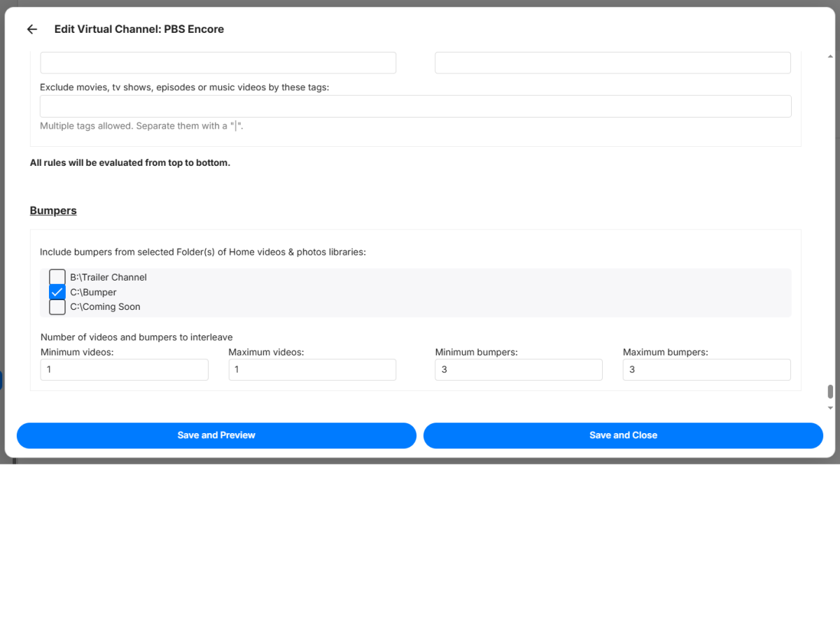Click the vertical scrollbar thumb

click(x=830, y=391)
